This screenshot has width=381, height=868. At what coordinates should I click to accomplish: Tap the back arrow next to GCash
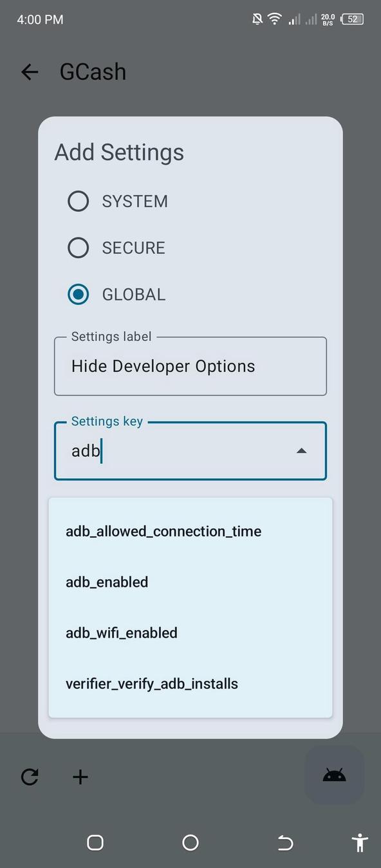(29, 72)
